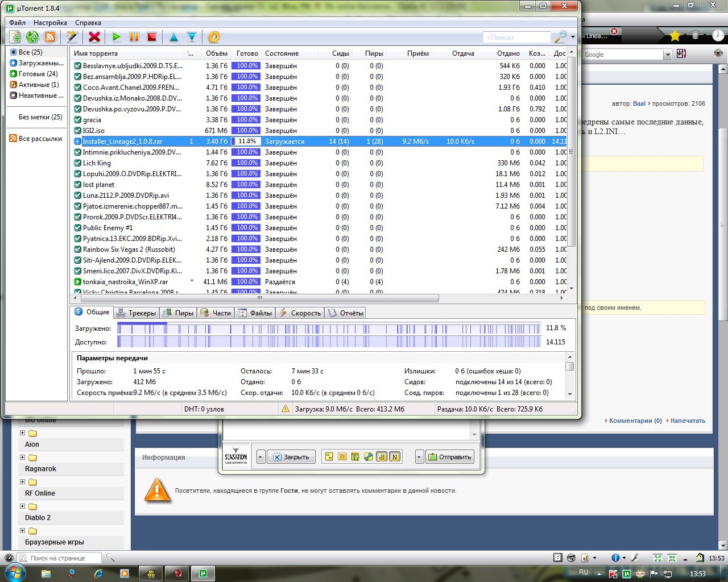Viewport: 728px width, 582px height.
Task: Open the Google search engine dropdown arrow
Action: tap(668, 55)
